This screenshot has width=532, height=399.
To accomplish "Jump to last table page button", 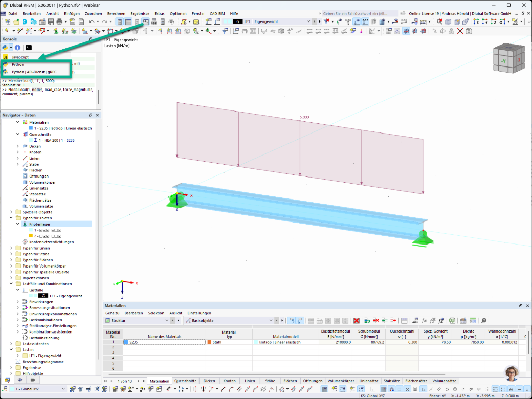I will point(144,381).
